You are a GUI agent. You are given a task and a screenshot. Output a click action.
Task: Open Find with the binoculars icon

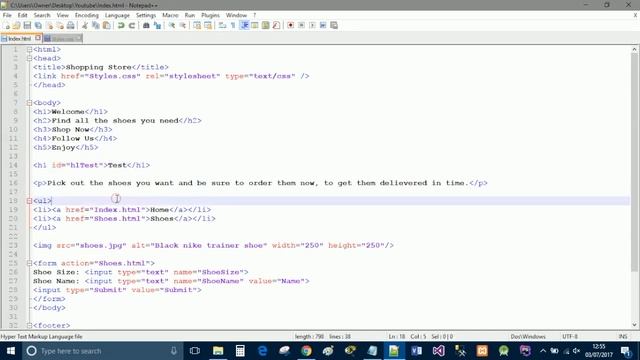click(x=146, y=25)
